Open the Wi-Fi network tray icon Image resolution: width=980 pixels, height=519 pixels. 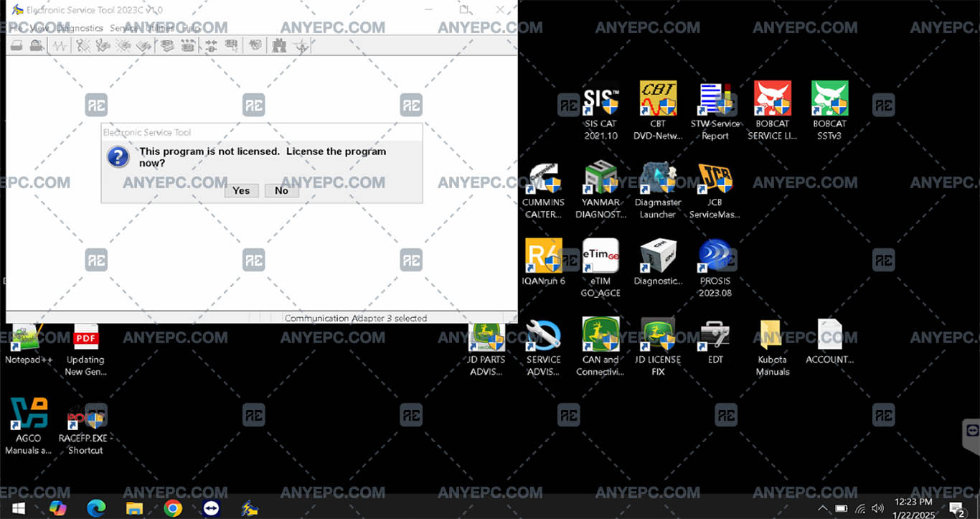(x=859, y=509)
